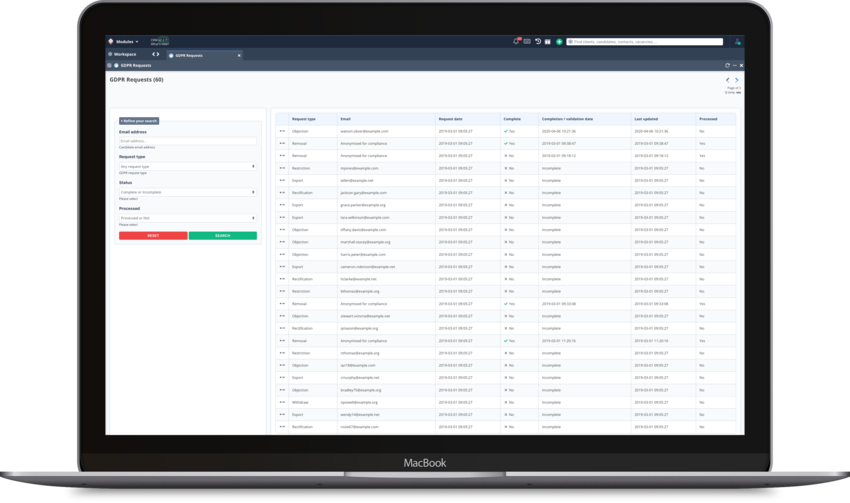This screenshot has width=850, height=503.
Task: Expand the Status Complete or Incomplete dropdown
Action: (x=188, y=192)
